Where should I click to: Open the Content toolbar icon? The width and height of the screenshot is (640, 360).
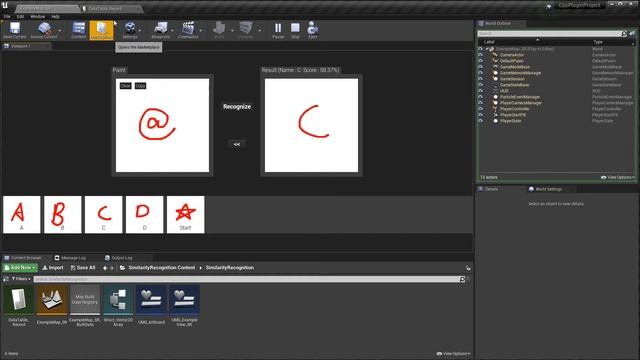78,30
